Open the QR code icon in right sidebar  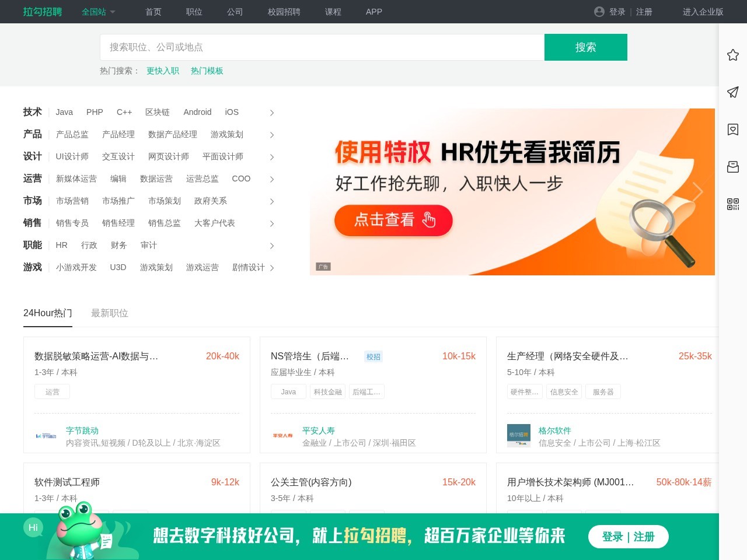point(733,204)
